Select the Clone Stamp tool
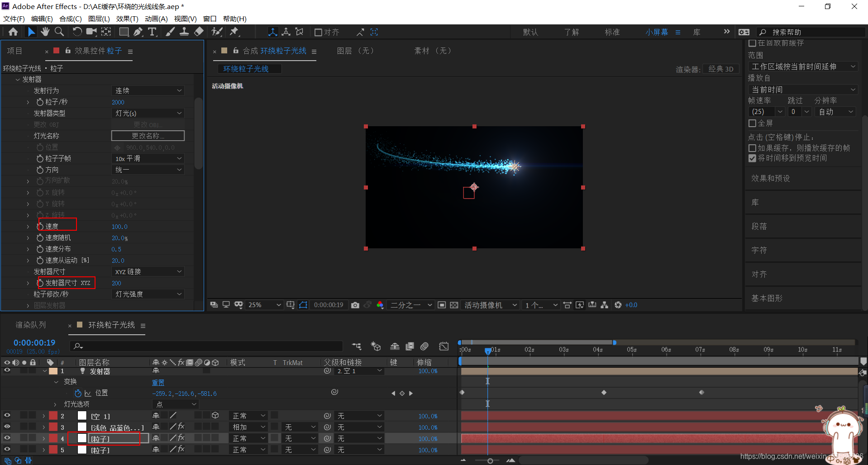 [184, 32]
